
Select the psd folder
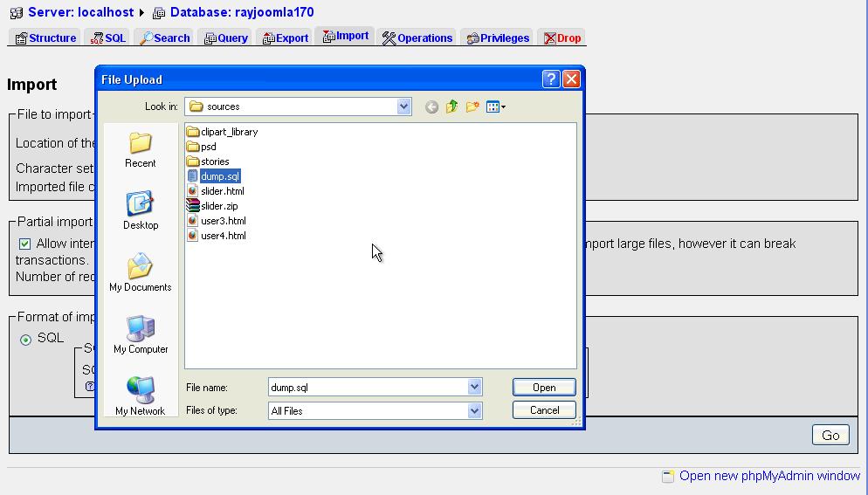(x=202, y=147)
